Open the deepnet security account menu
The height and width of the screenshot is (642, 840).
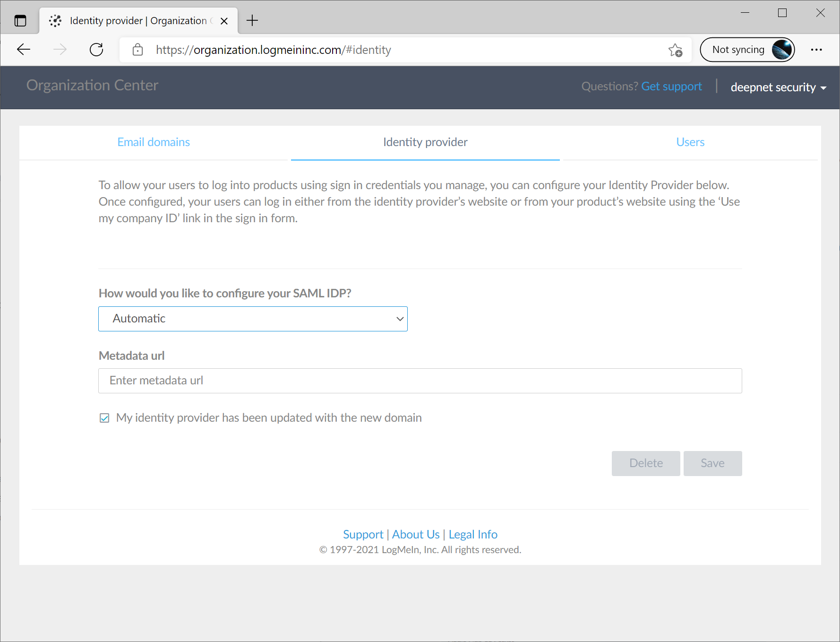click(778, 87)
